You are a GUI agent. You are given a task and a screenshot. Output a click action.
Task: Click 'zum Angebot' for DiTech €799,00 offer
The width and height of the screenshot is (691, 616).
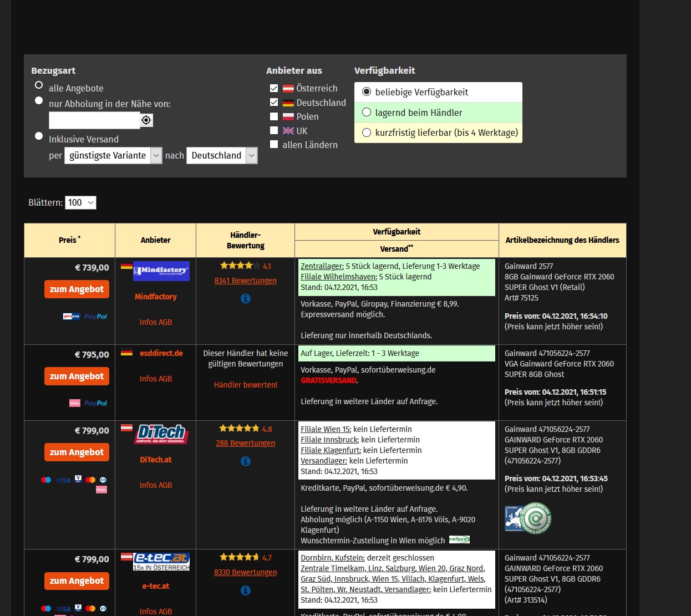(77, 452)
